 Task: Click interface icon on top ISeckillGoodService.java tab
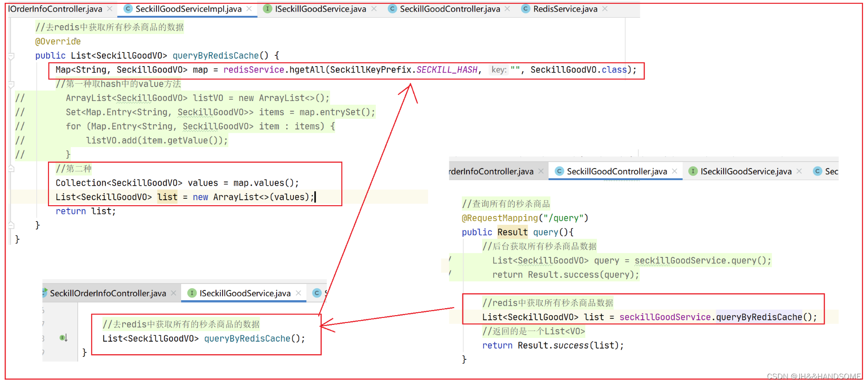click(x=267, y=9)
